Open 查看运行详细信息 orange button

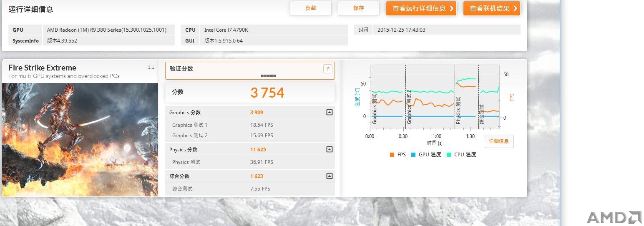421,8
